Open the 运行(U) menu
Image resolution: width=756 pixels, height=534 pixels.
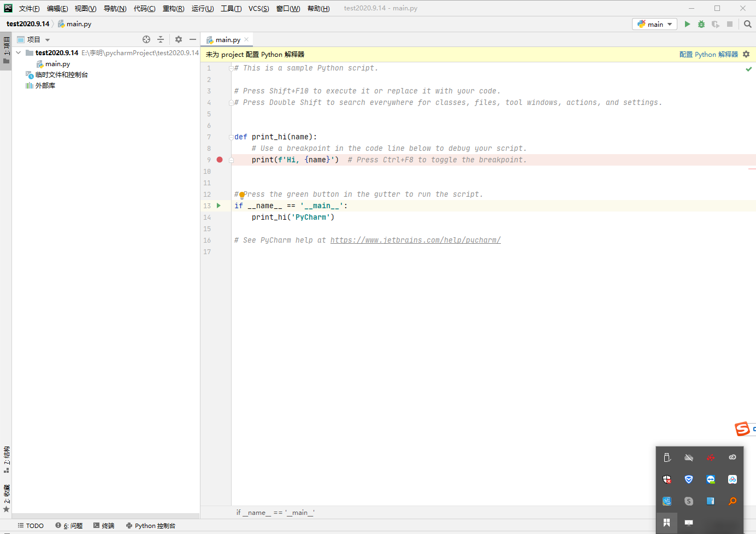pyautogui.click(x=202, y=8)
